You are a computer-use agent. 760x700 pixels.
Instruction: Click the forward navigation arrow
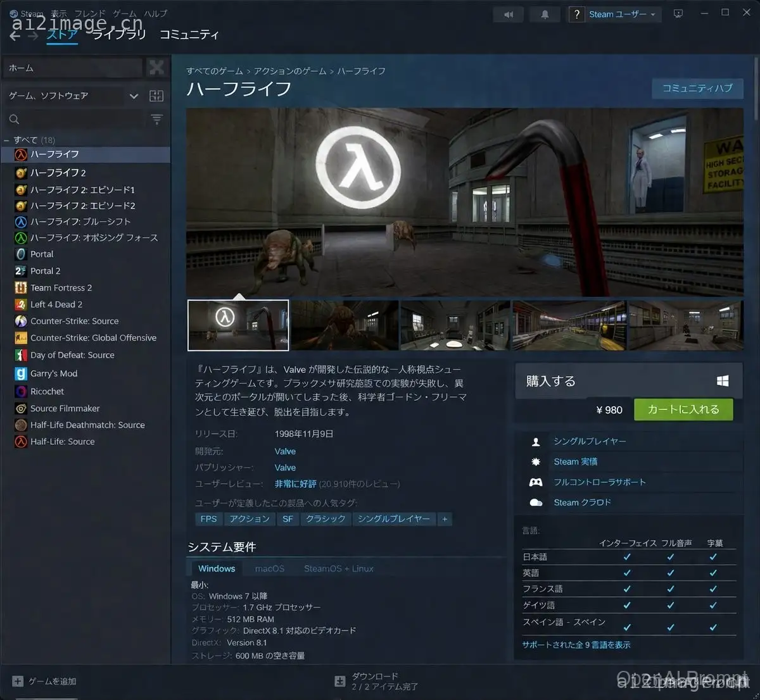click(34, 35)
